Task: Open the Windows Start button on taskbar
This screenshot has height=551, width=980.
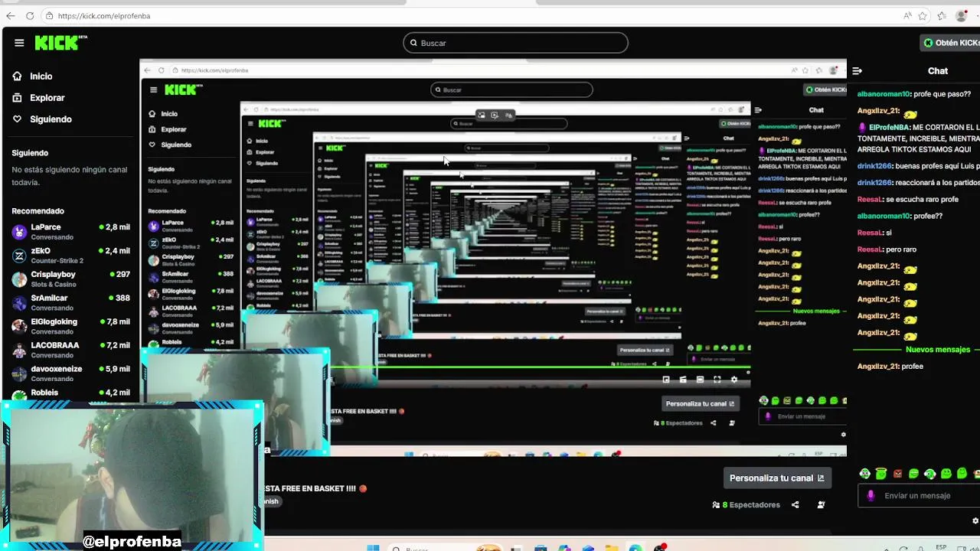Action: [x=373, y=548]
